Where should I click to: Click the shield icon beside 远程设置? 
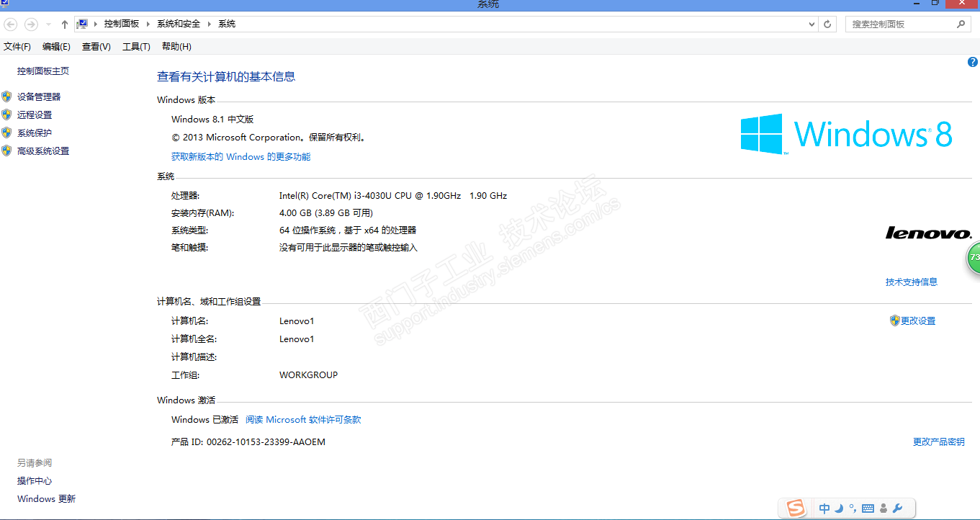6,115
